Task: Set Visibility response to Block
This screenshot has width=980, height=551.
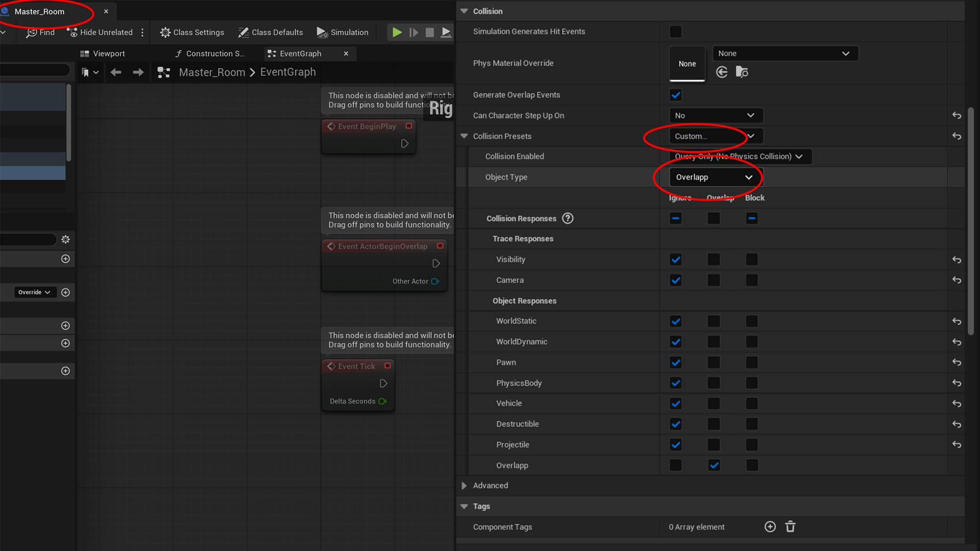Action: (x=751, y=260)
